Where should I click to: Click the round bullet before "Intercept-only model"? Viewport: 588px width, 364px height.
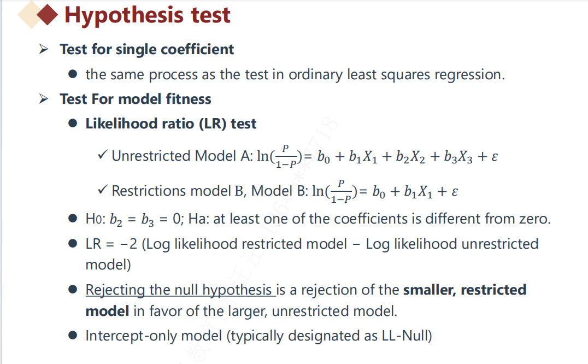[x=73, y=336]
